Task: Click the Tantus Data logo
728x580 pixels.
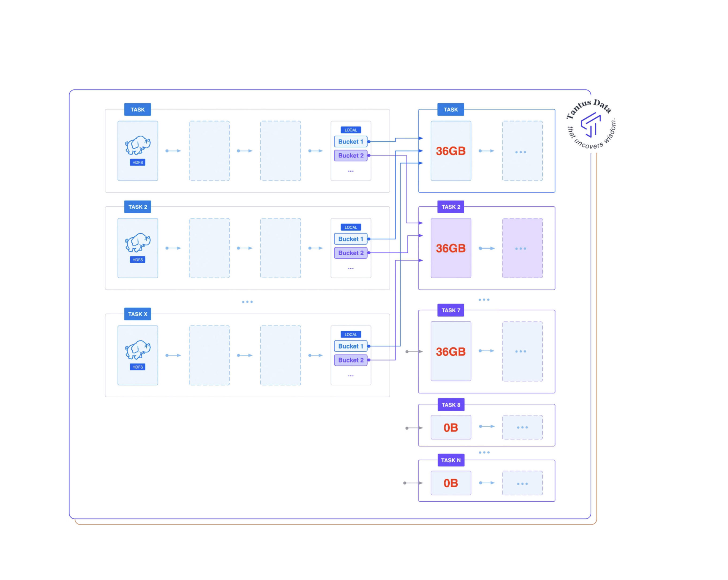Action: 591,125
